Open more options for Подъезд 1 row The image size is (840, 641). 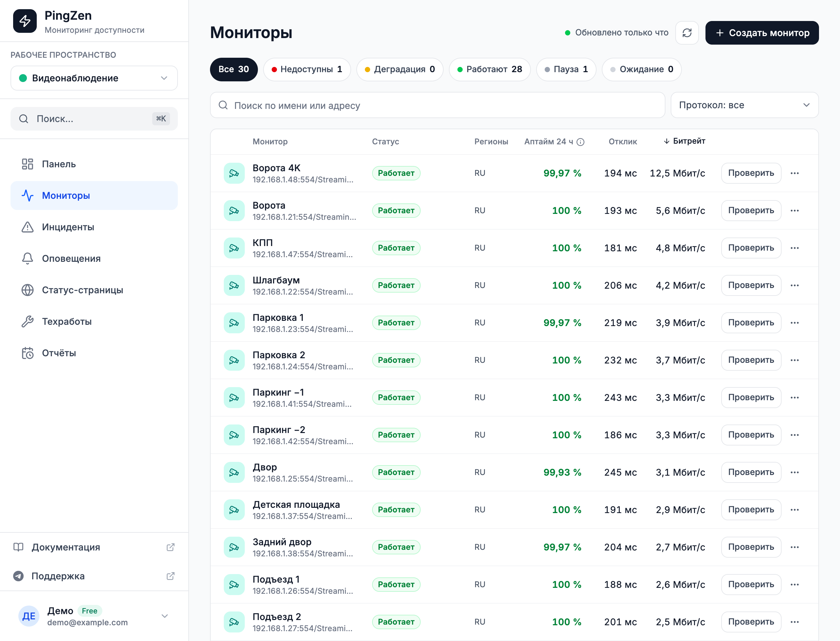tap(795, 585)
